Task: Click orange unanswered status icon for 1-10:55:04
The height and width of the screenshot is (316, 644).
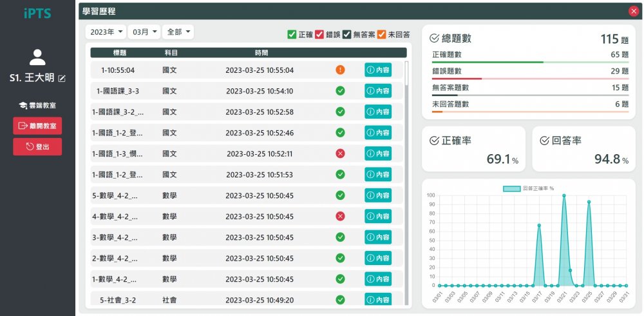Action: click(x=340, y=70)
